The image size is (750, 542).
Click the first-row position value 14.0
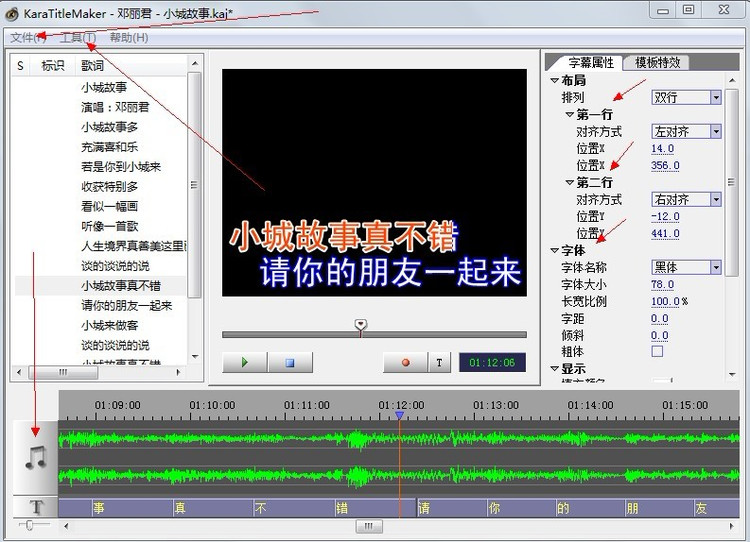pos(662,149)
